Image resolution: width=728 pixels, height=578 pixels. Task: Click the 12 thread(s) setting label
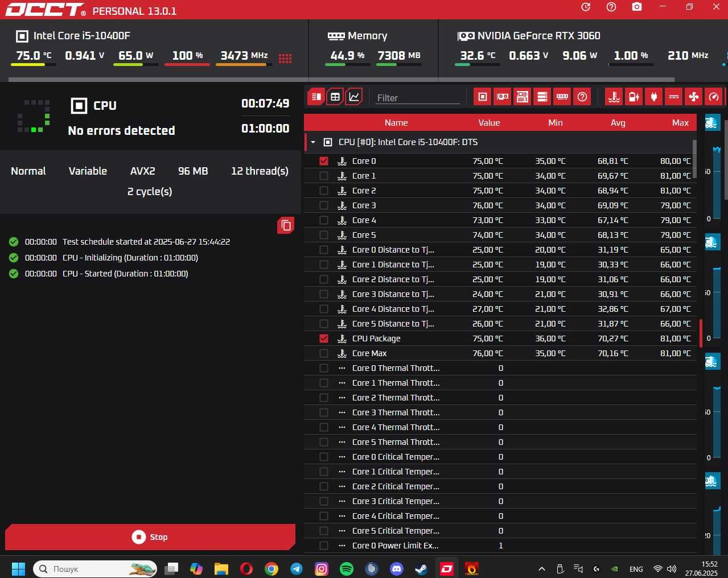[x=260, y=171]
